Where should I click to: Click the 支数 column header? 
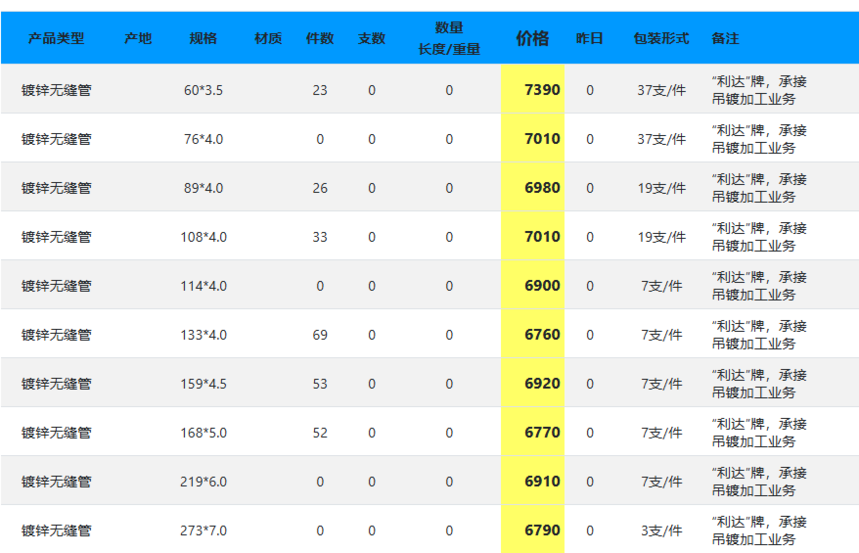(371, 38)
